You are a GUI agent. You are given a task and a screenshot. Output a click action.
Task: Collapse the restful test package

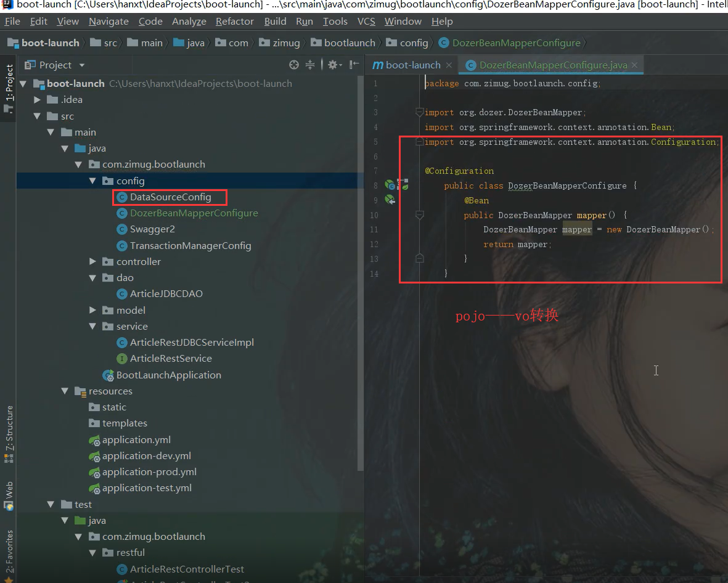click(x=92, y=553)
